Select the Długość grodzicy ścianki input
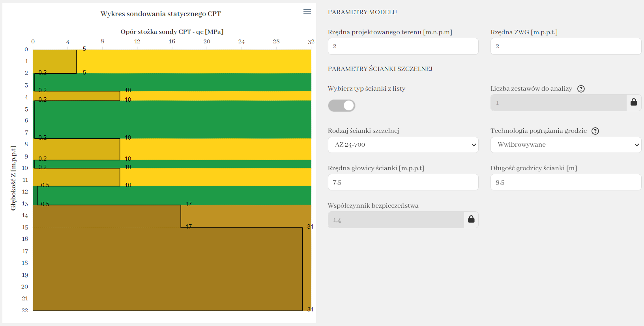Image resolution: width=644 pixels, height=326 pixels. (565, 182)
